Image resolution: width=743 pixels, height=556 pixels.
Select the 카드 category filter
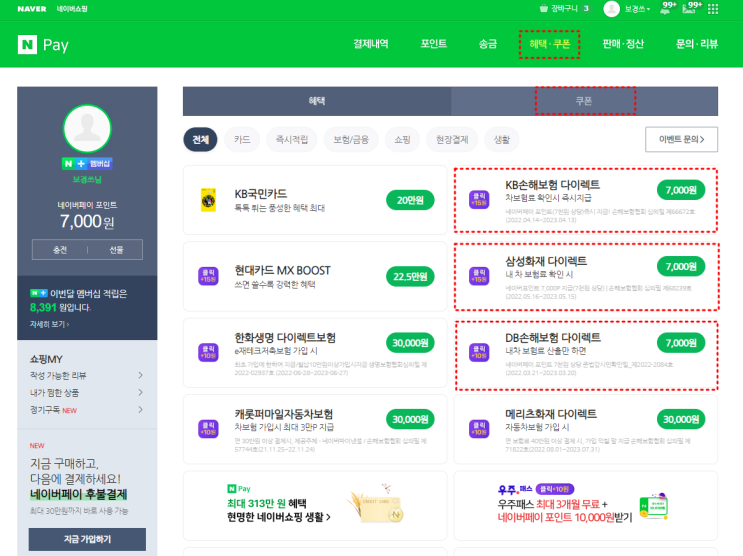(242, 139)
